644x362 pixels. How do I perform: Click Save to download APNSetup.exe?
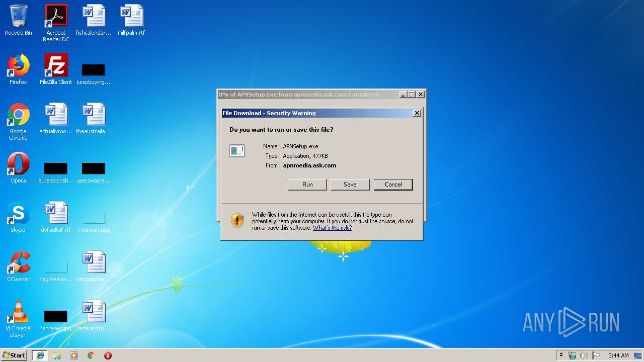click(350, 185)
